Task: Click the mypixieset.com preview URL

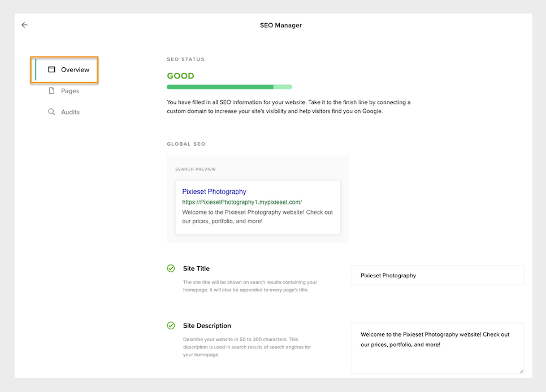Action: [242, 202]
